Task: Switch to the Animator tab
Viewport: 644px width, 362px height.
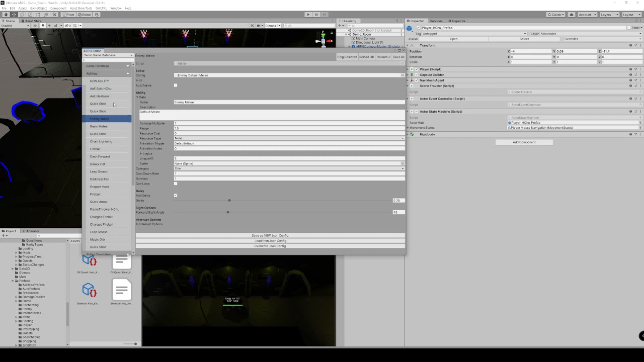Action: (31, 231)
